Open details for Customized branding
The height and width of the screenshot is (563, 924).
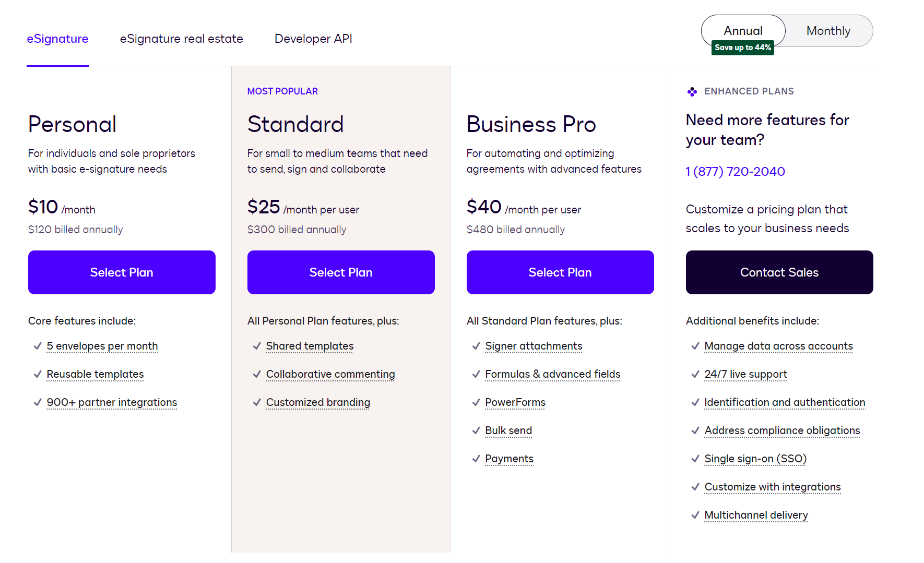tap(317, 402)
